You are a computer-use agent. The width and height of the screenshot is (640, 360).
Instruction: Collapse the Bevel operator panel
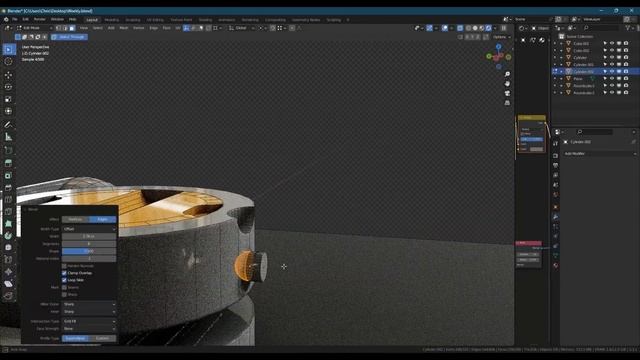pos(25,209)
